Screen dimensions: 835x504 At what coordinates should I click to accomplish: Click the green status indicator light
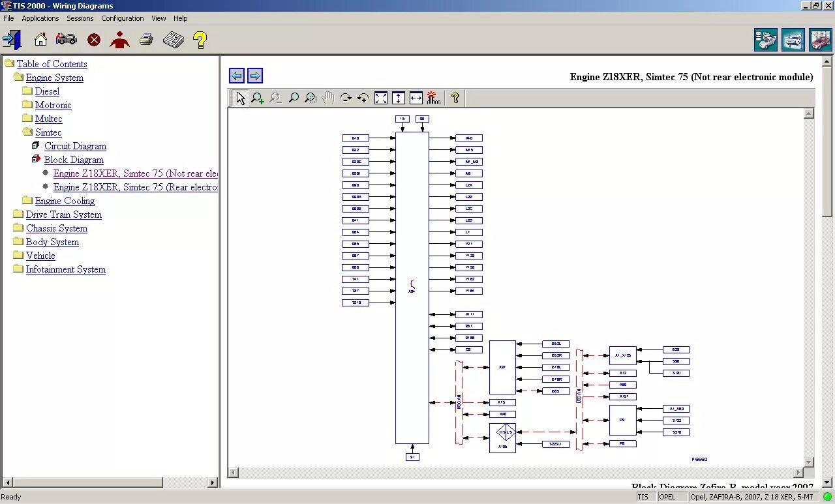[x=827, y=497]
